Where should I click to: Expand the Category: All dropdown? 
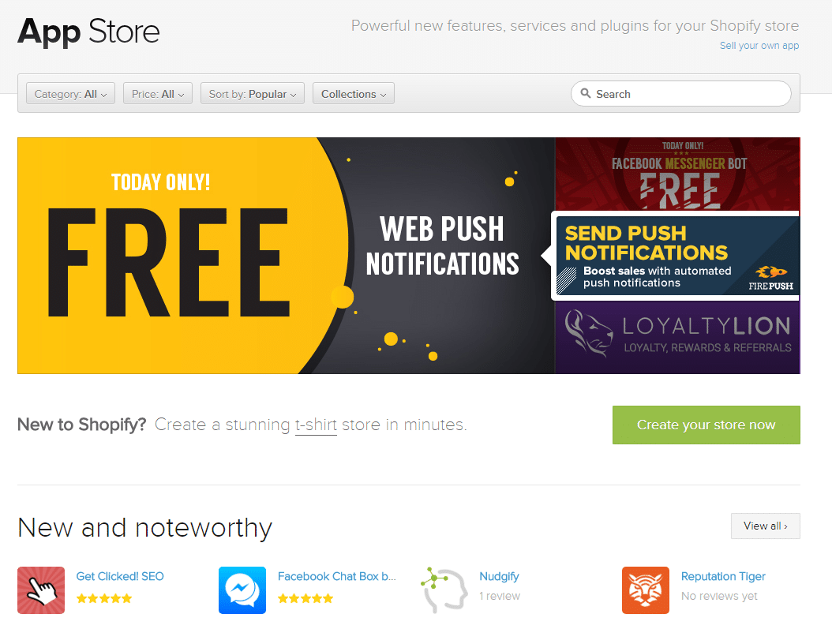(70, 93)
